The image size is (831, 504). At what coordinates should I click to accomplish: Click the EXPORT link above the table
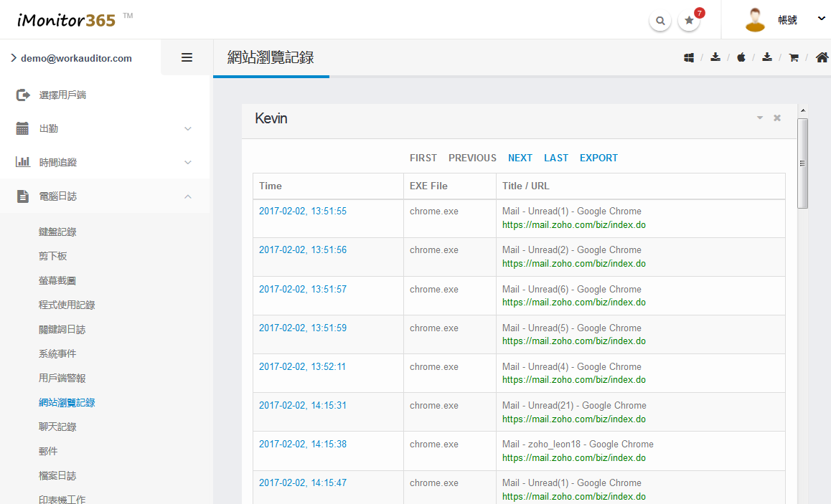coord(598,158)
